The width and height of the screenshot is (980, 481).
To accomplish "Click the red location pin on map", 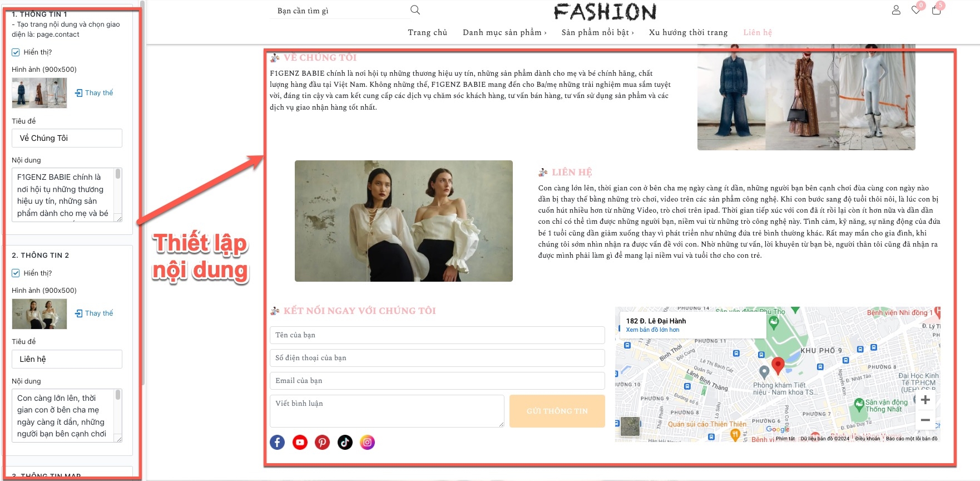I will tap(778, 365).
